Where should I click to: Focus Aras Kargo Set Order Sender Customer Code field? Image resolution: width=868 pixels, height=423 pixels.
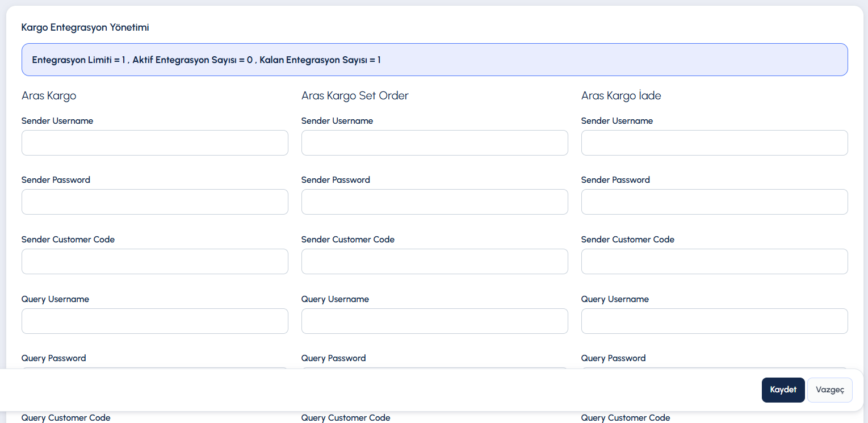[x=435, y=262]
